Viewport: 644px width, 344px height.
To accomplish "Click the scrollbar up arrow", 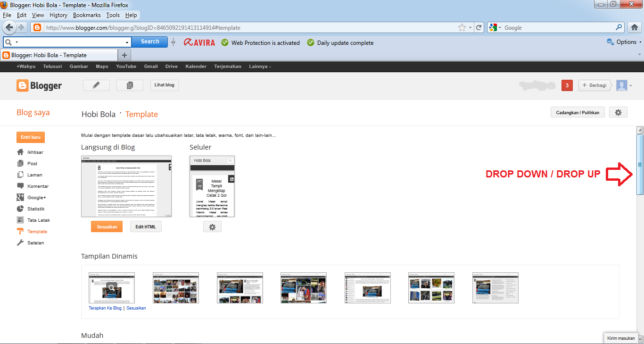I will [x=640, y=130].
